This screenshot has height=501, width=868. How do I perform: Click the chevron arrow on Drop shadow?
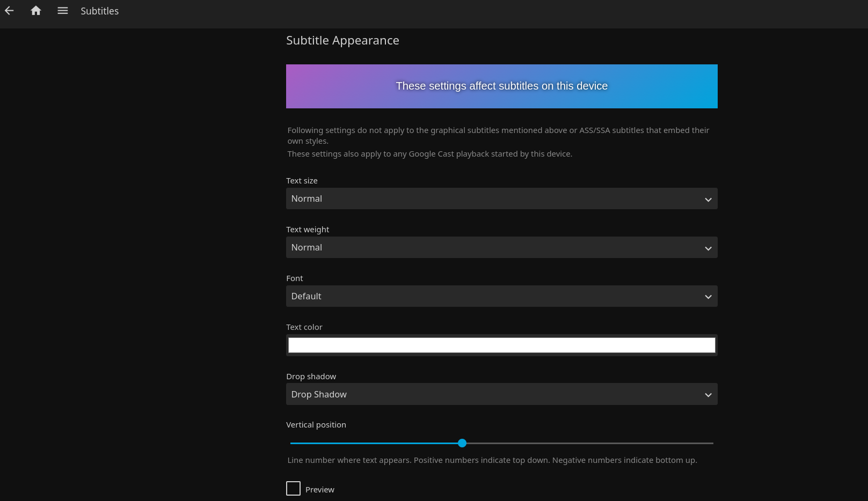[x=708, y=395]
